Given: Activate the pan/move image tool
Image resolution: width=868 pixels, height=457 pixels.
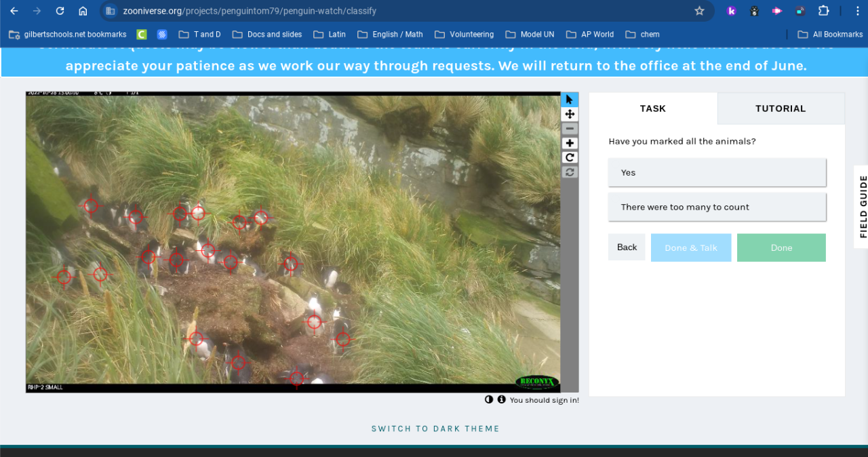Looking at the screenshot, I should click(x=570, y=115).
